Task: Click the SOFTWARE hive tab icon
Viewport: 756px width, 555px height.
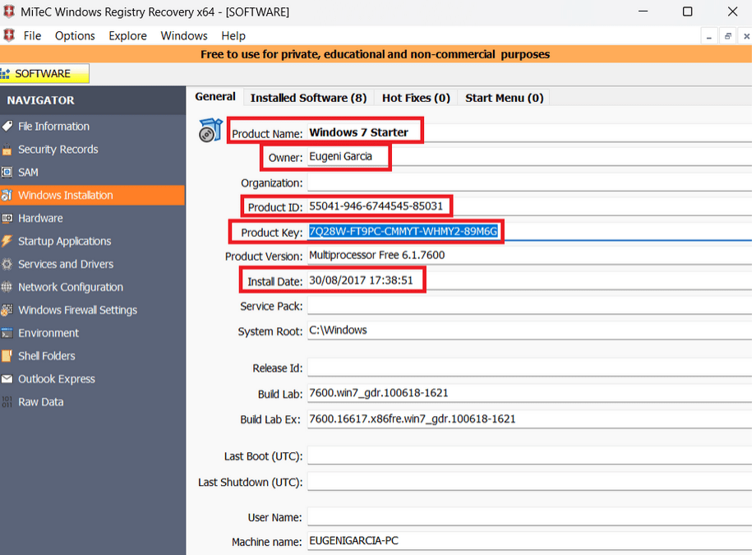Action: tap(5, 74)
